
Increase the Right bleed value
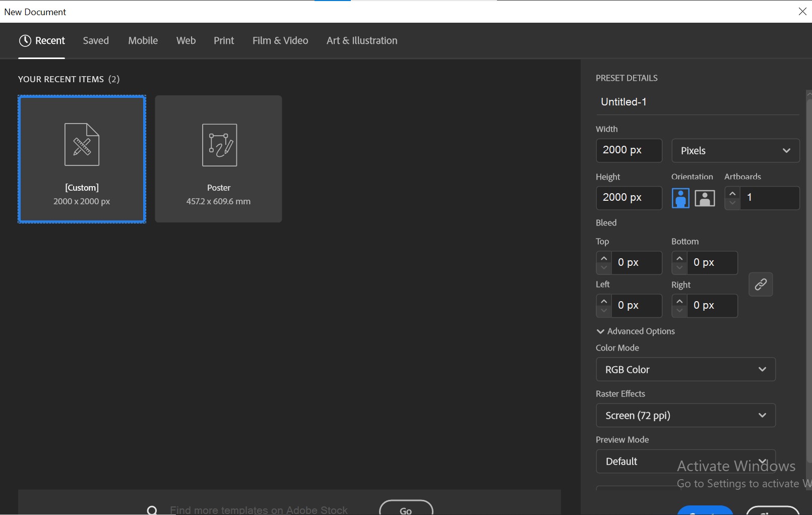679,301
